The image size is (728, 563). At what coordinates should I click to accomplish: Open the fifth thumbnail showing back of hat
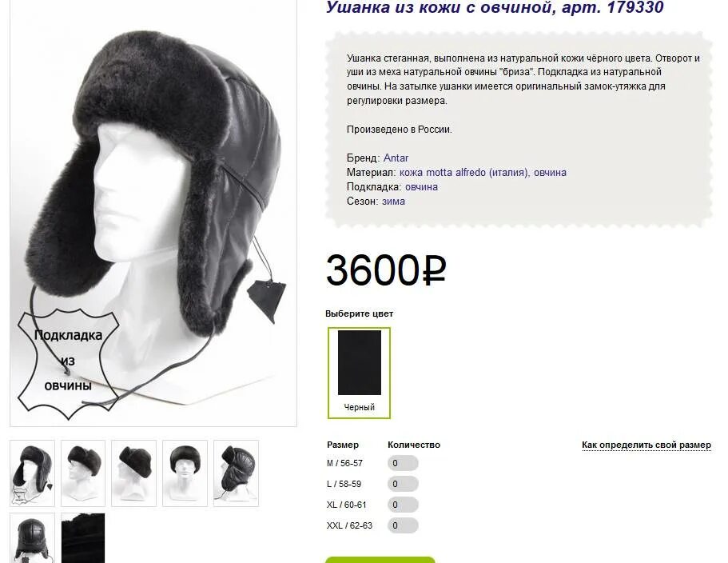click(x=236, y=473)
